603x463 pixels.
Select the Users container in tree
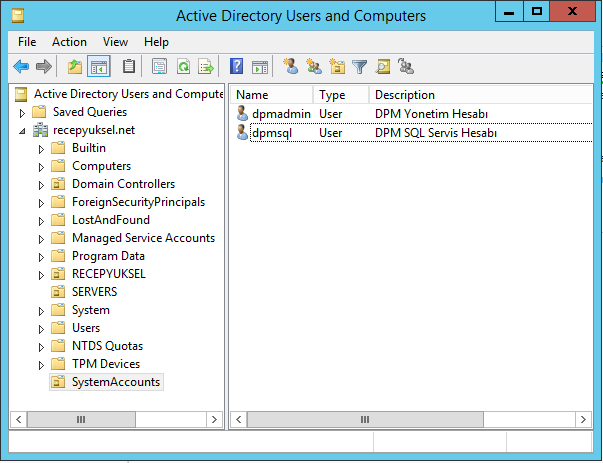[x=86, y=328]
